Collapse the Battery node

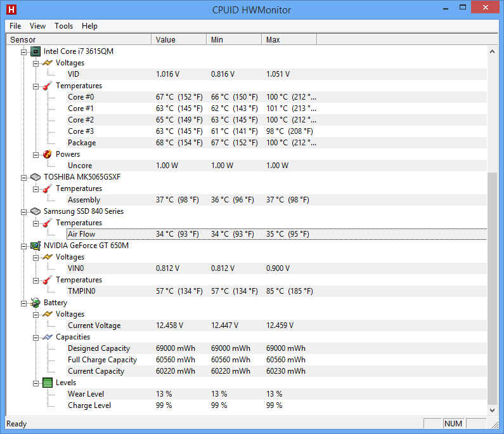(x=24, y=303)
